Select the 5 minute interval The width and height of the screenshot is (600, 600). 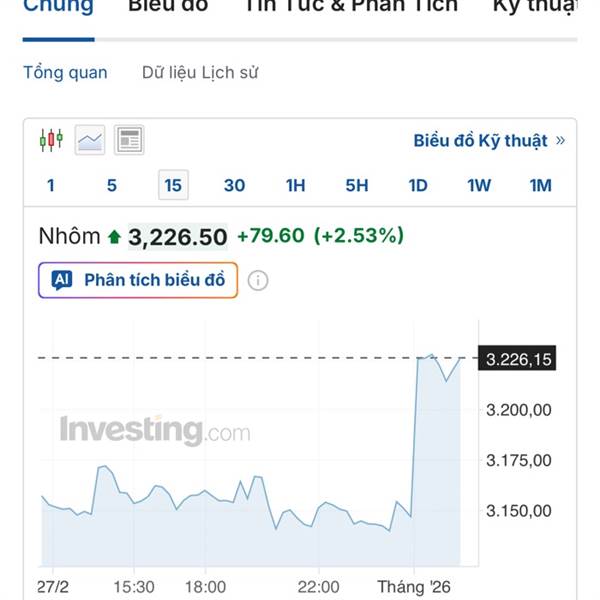coord(112,185)
